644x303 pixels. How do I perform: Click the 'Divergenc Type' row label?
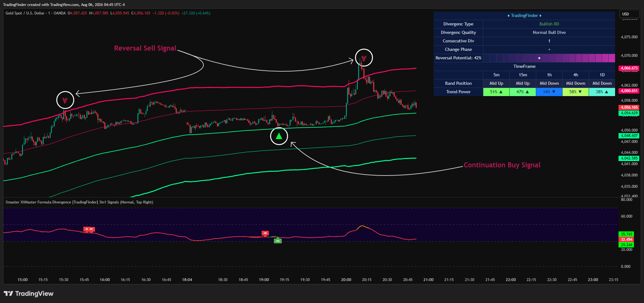[458, 24]
